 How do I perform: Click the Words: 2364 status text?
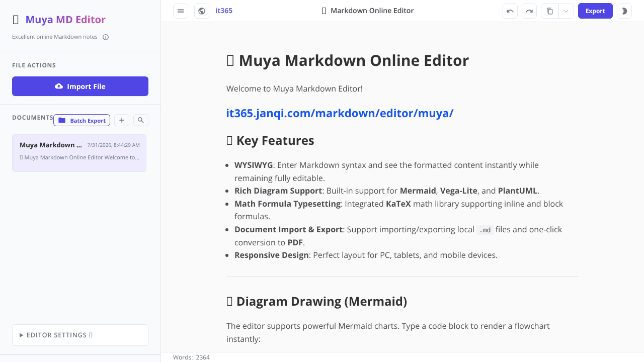click(x=191, y=357)
